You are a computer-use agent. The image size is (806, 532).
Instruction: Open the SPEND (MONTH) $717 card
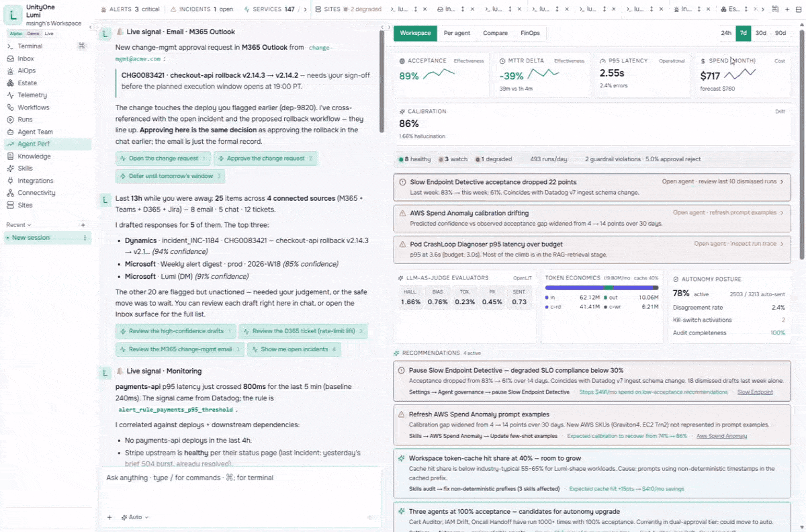[742, 75]
